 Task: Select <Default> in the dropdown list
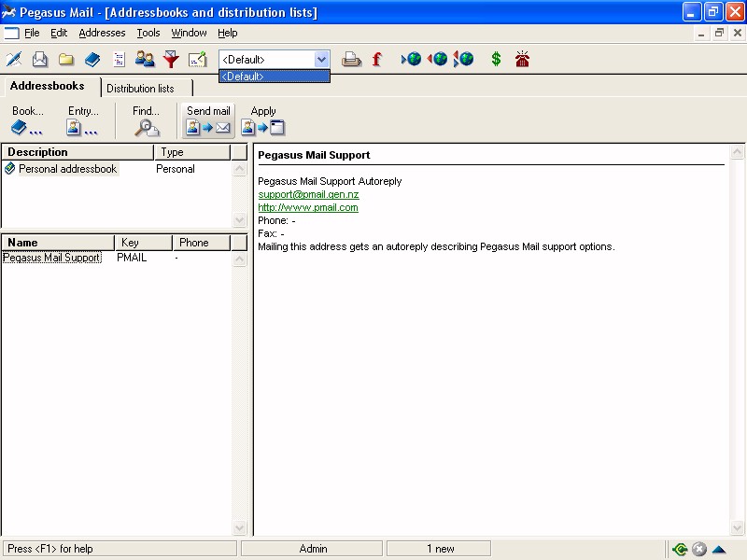[x=274, y=77]
